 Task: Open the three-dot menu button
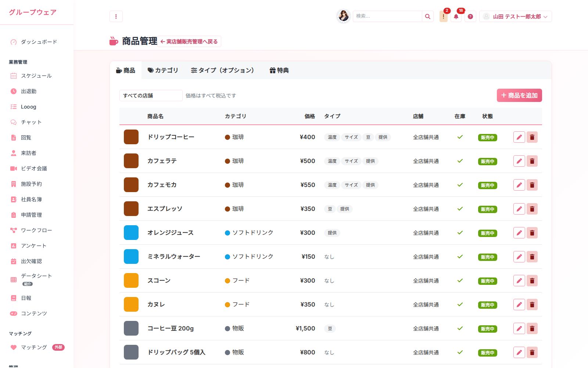tap(116, 16)
